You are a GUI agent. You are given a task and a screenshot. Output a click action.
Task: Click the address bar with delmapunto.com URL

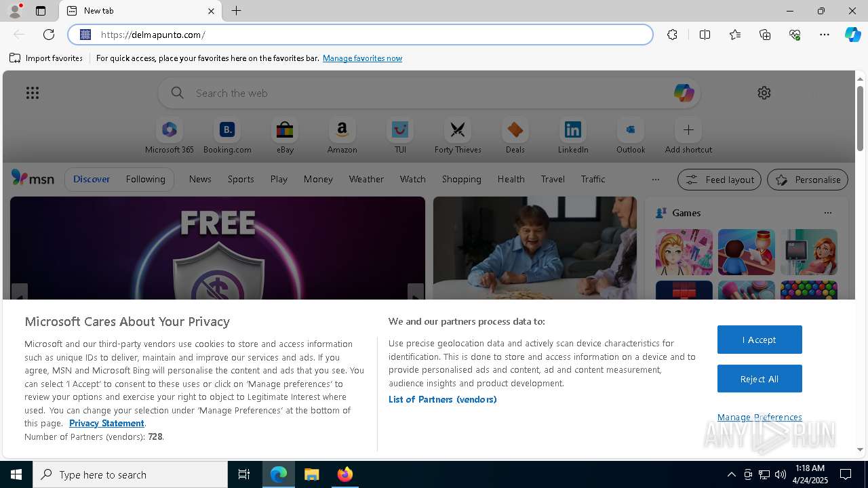click(x=360, y=35)
